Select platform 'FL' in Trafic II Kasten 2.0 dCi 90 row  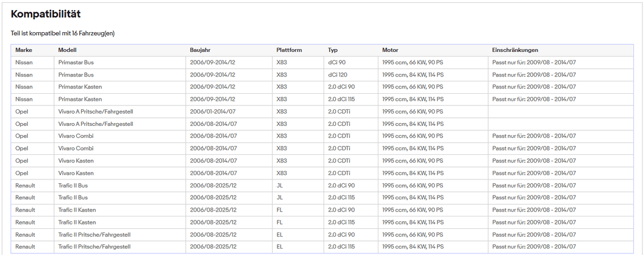(279, 210)
